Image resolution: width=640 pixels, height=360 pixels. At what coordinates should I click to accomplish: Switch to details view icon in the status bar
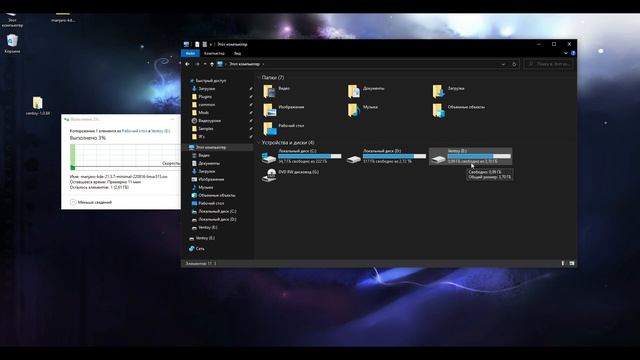click(x=563, y=264)
